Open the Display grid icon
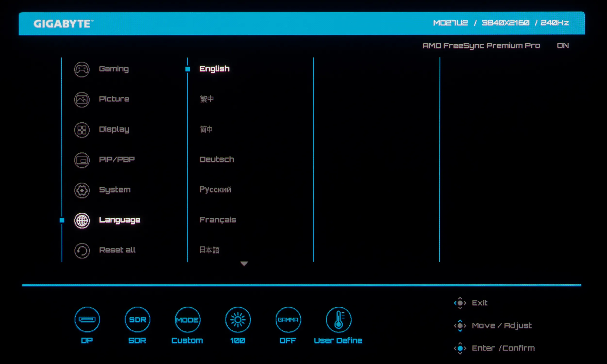 [82, 130]
